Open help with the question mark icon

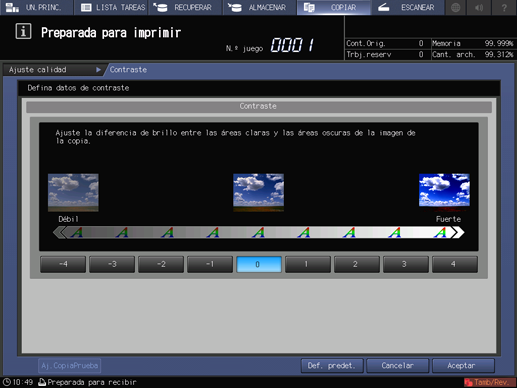coord(504,7)
